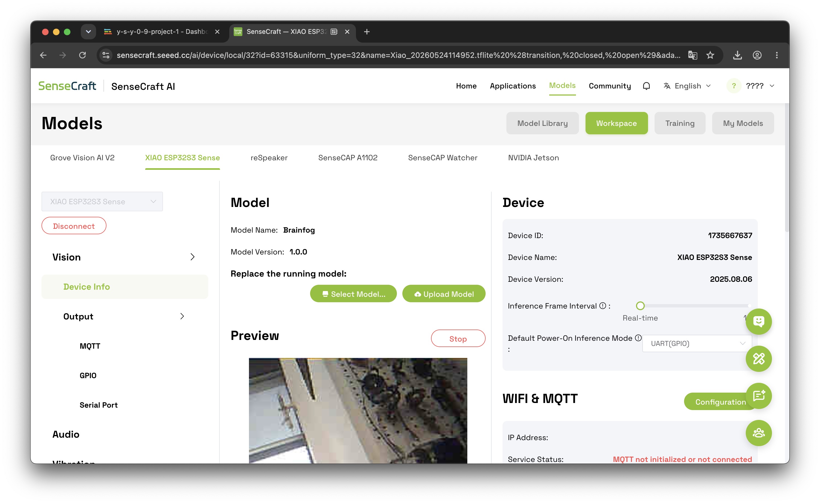The width and height of the screenshot is (820, 504).
Task: Switch to the SenseCAP A1102 tab
Action: [x=347, y=158]
